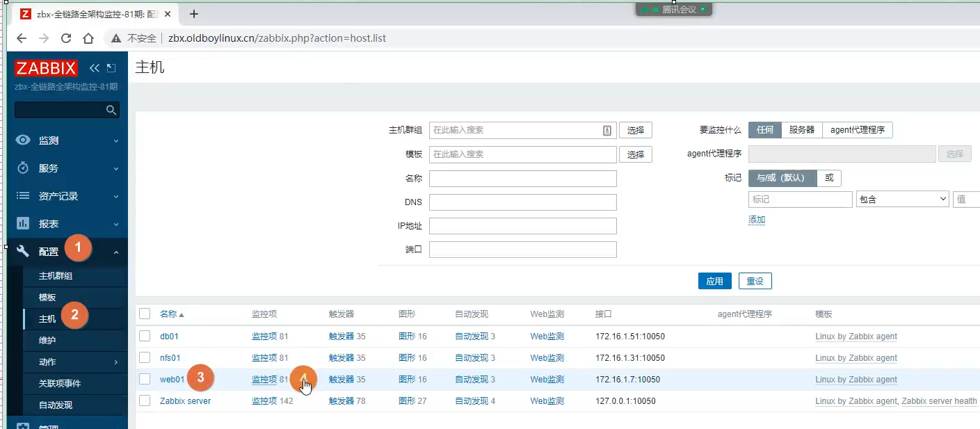Click the Tencent Meeting floating bar
Screen dimensions: 980x429
tap(674, 10)
